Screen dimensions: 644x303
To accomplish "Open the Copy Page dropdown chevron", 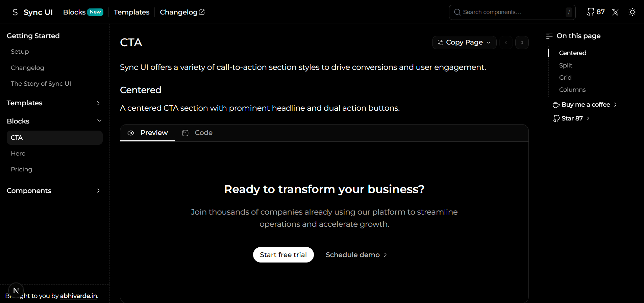I will click(x=489, y=43).
